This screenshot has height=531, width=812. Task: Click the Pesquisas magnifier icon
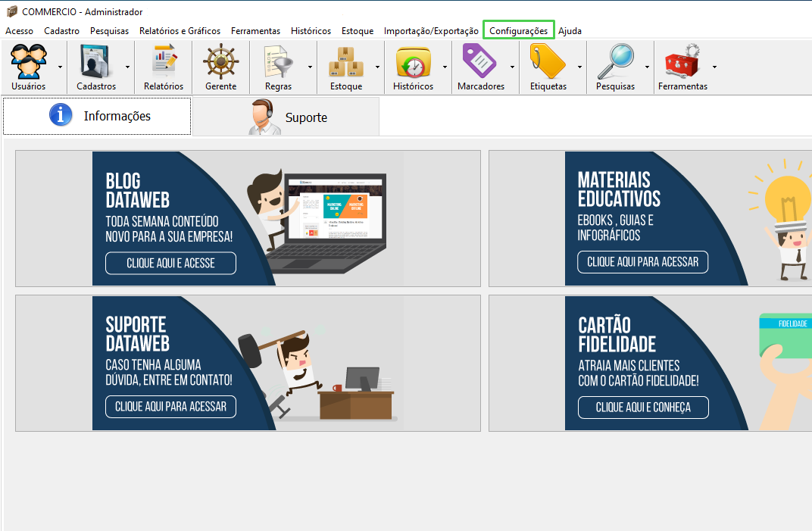(x=615, y=61)
